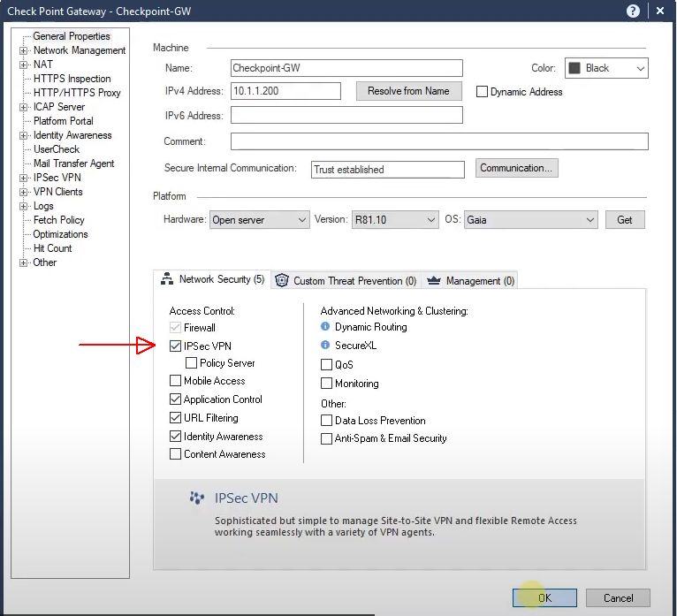Select UserCheck in the tree
This screenshot has width=677, height=616.
point(57,149)
